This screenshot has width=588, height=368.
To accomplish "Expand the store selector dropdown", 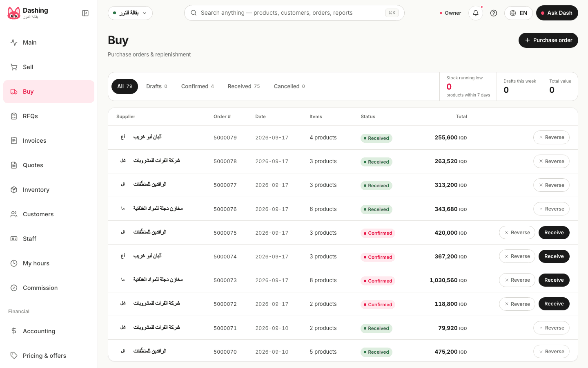I will (x=130, y=13).
